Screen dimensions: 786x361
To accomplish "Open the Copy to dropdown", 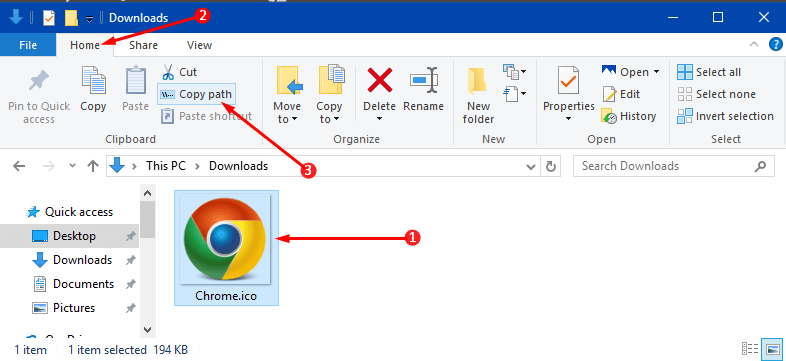I will (329, 113).
